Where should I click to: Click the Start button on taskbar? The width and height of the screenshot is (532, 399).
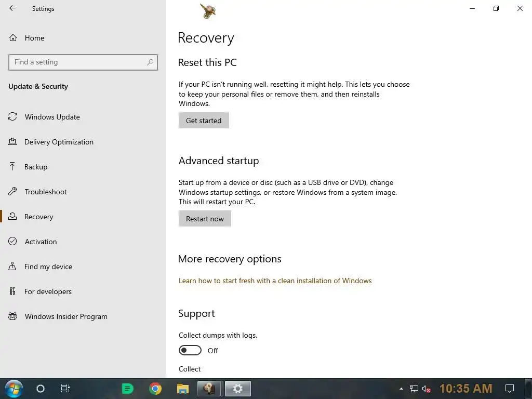click(x=14, y=389)
